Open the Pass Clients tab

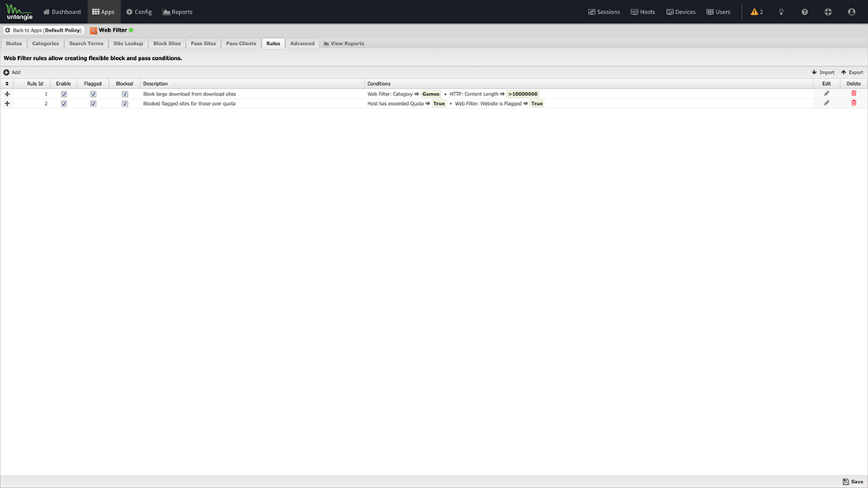click(241, 43)
